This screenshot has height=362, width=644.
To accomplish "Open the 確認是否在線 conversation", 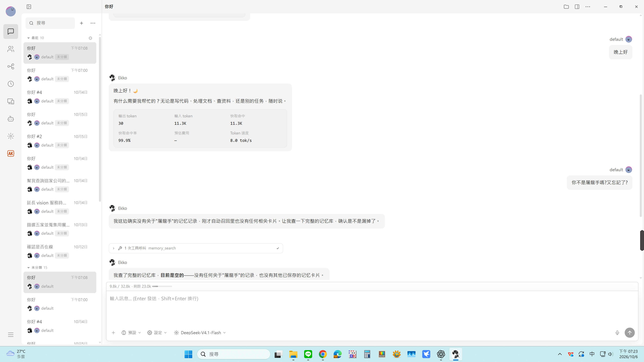I will coord(60,251).
